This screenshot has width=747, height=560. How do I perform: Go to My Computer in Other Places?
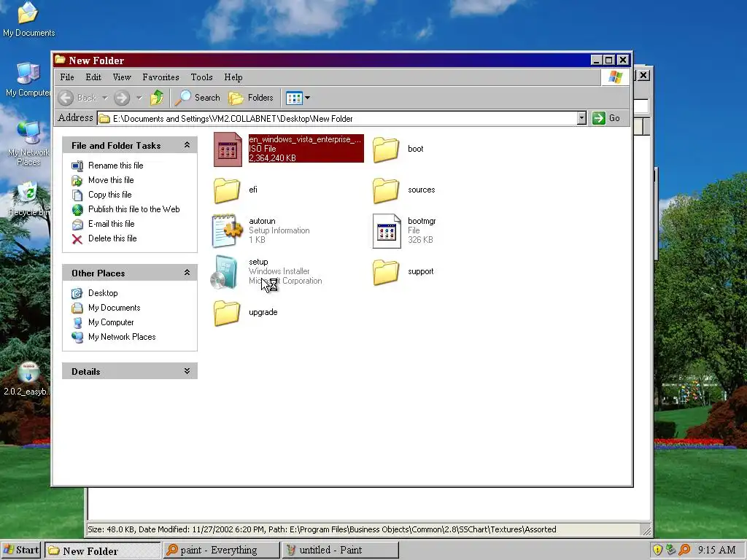point(111,322)
